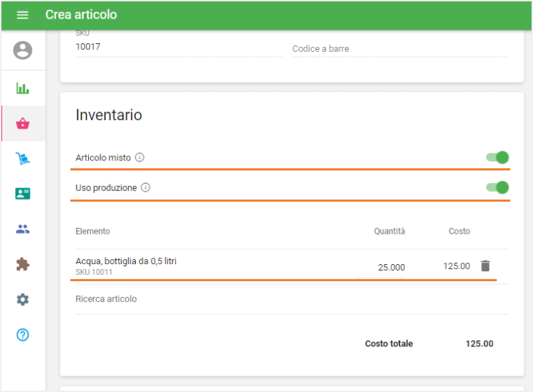Screen dimensions: 533x392
Task: Open the reports bar chart icon
Action: click(x=23, y=88)
